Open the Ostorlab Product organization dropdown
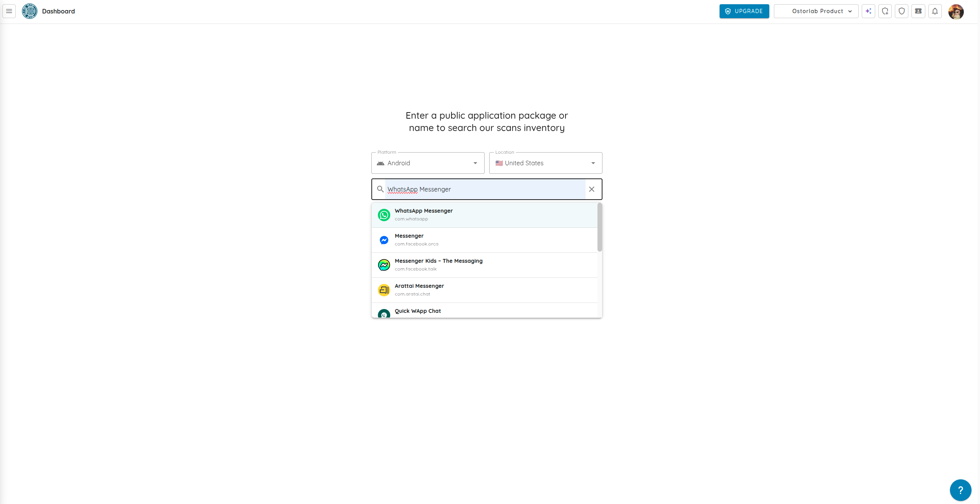The image size is (980, 504). (x=816, y=11)
